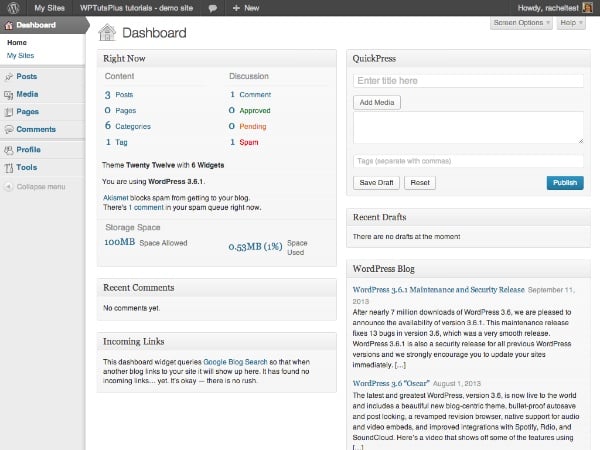Expand the Help dropdown tab

coord(569,22)
